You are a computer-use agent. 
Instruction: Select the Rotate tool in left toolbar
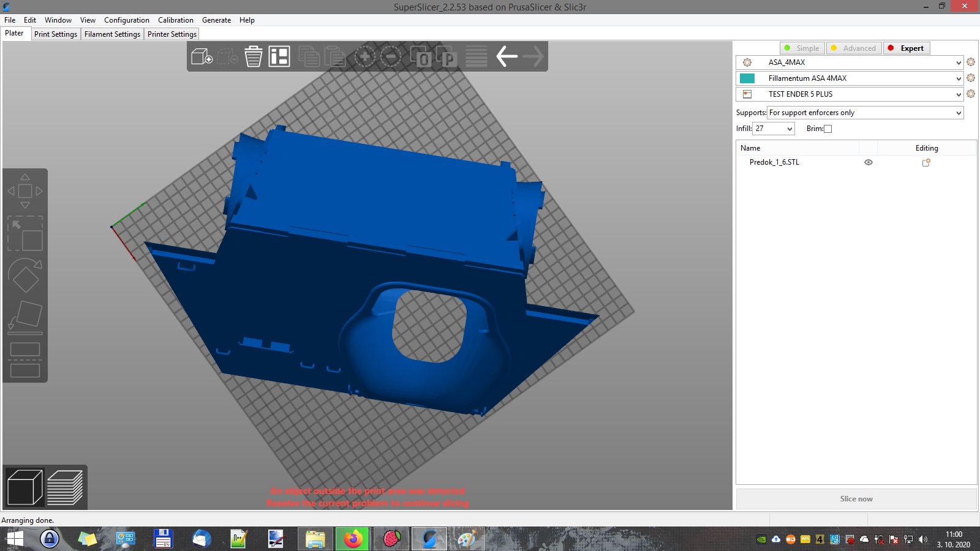coord(25,275)
